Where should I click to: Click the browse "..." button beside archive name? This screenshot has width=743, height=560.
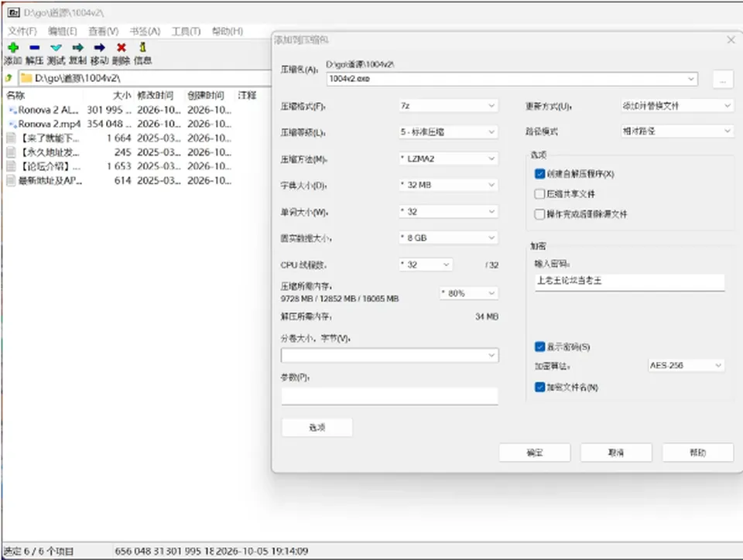click(x=723, y=79)
